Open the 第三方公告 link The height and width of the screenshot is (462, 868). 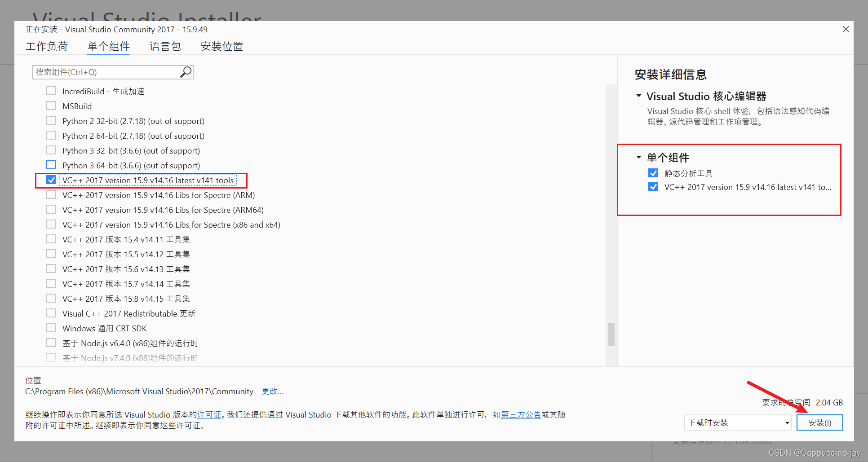pyautogui.click(x=521, y=414)
